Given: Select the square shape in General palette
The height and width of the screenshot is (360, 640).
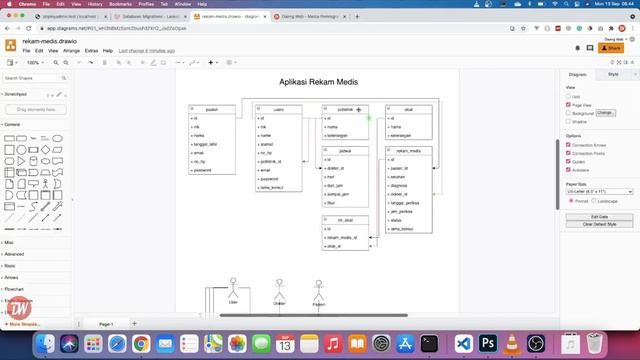Looking at the screenshot, I should 9,149.
